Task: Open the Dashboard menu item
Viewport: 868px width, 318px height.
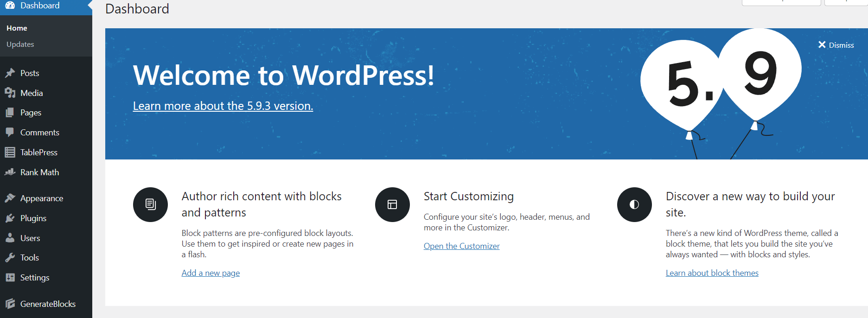Action: pyautogui.click(x=46, y=6)
